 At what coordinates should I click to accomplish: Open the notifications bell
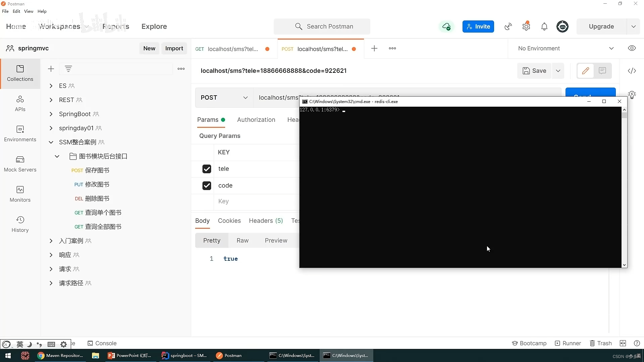[x=544, y=27]
